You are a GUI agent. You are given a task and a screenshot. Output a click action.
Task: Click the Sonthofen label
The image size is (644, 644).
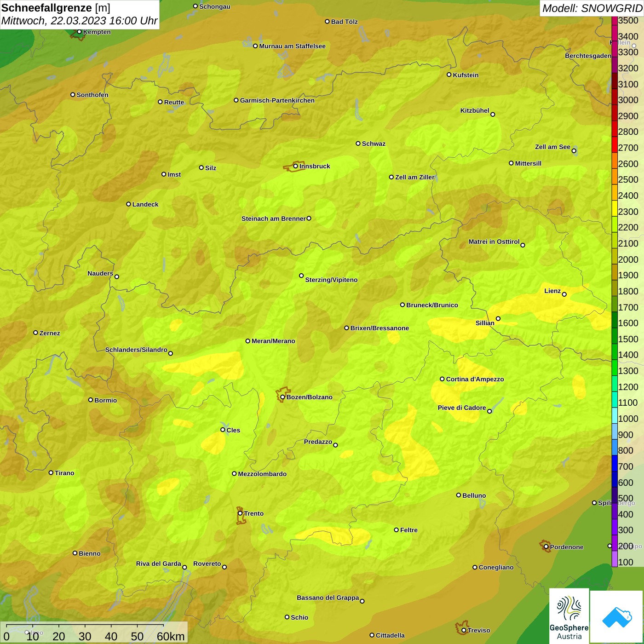(x=92, y=95)
